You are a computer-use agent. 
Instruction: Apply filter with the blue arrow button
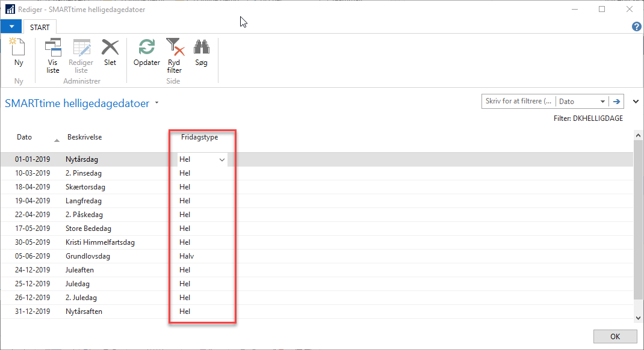point(616,102)
